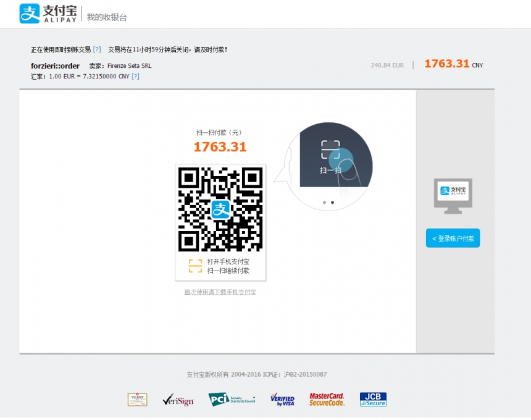
Task: Click the 打开手机支付宝 instruction text
Action: 228,261
